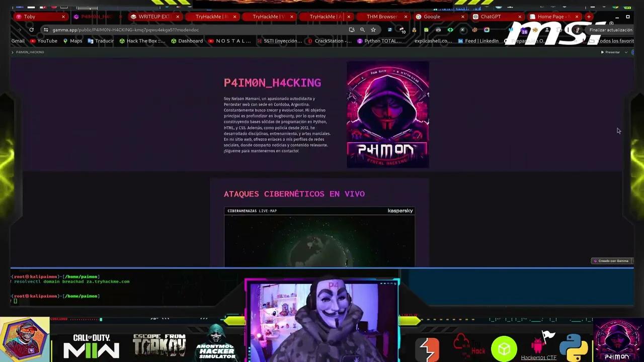Switch to the Google tab
Image resolution: width=644 pixels, height=362 pixels.
pos(440,17)
